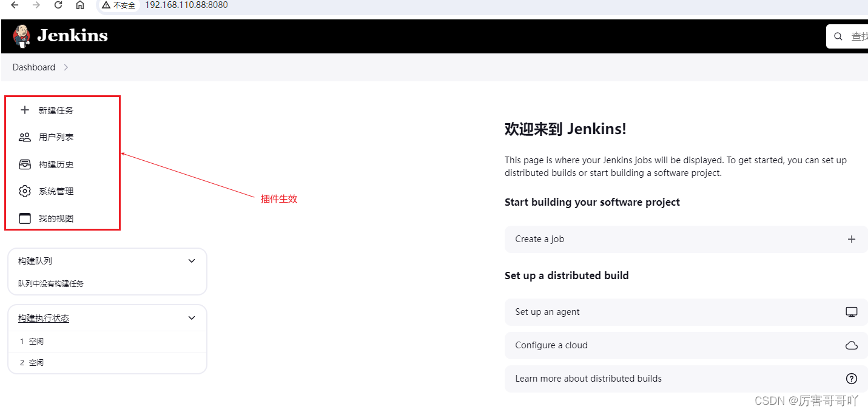Click the cloud icon beside Configure a cloud
This screenshot has width=868, height=412.
pos(852,345)
